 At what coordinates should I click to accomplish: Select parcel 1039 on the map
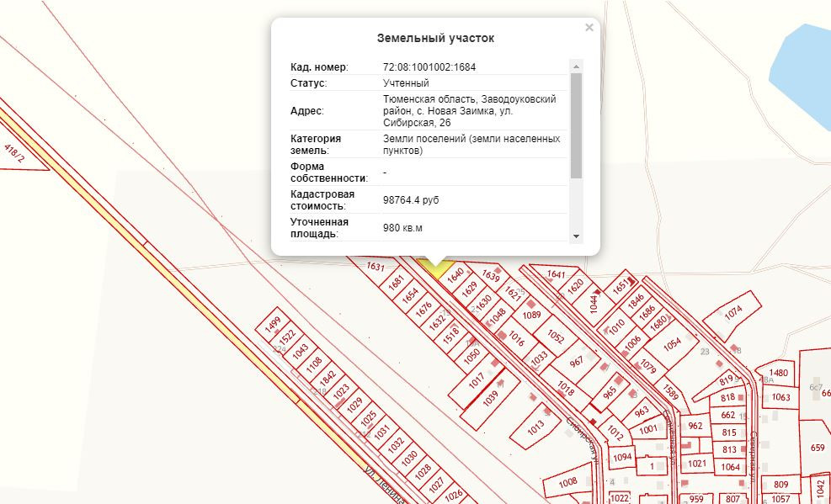pos(490,398)
